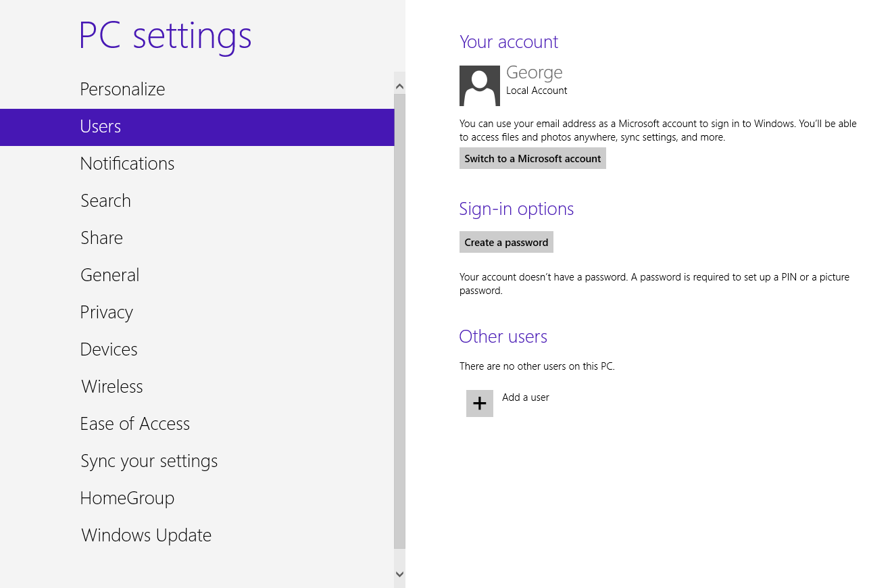Click 'There are no other users' text

coord(537,366)
